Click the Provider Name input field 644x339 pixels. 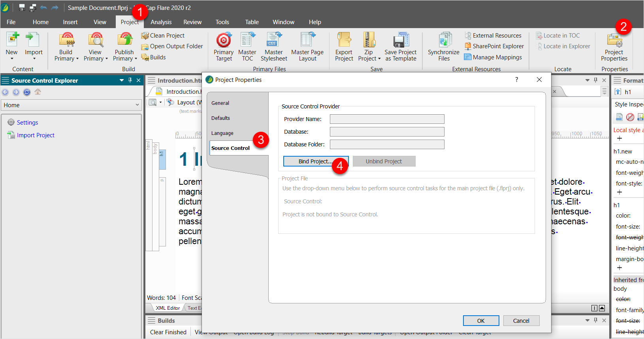click(387, 119)
